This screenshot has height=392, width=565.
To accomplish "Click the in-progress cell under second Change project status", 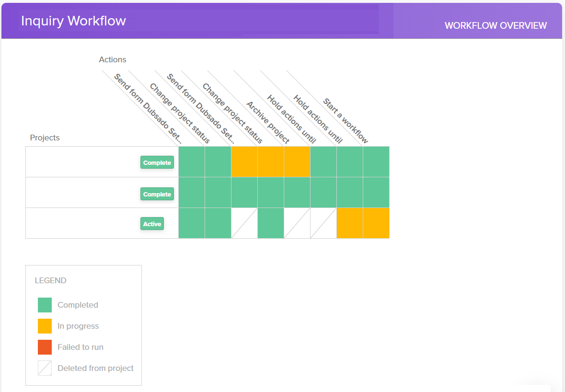I will click(x=271, y=162).
